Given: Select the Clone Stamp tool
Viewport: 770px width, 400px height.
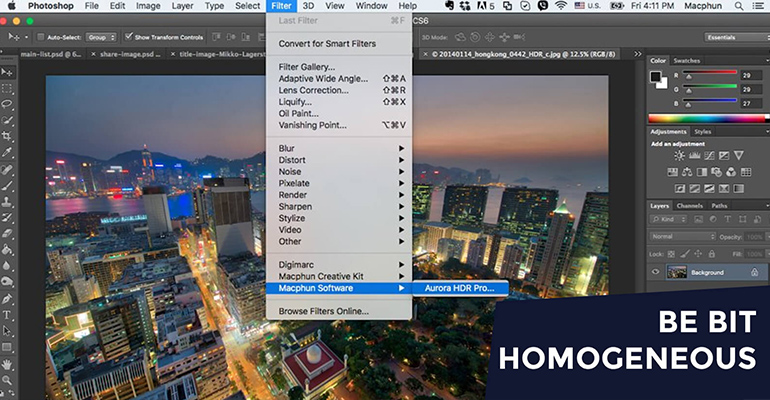Looking at the screenshot, I should (x=7, y=202).
